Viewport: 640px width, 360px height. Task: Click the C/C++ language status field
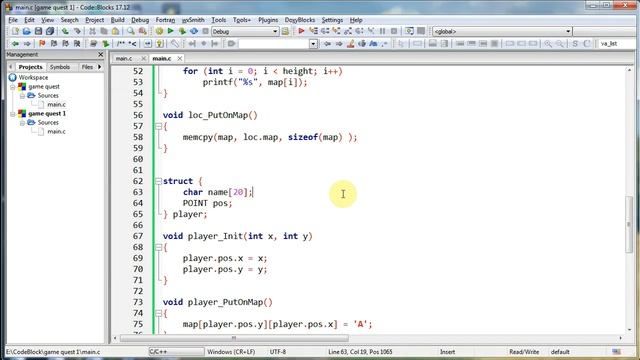tap(176, 351)
